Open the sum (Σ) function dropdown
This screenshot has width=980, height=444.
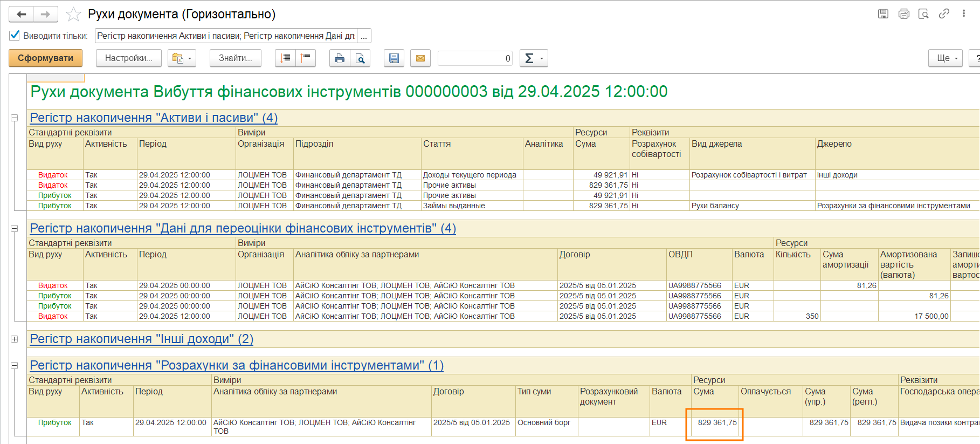coord(533,58)
